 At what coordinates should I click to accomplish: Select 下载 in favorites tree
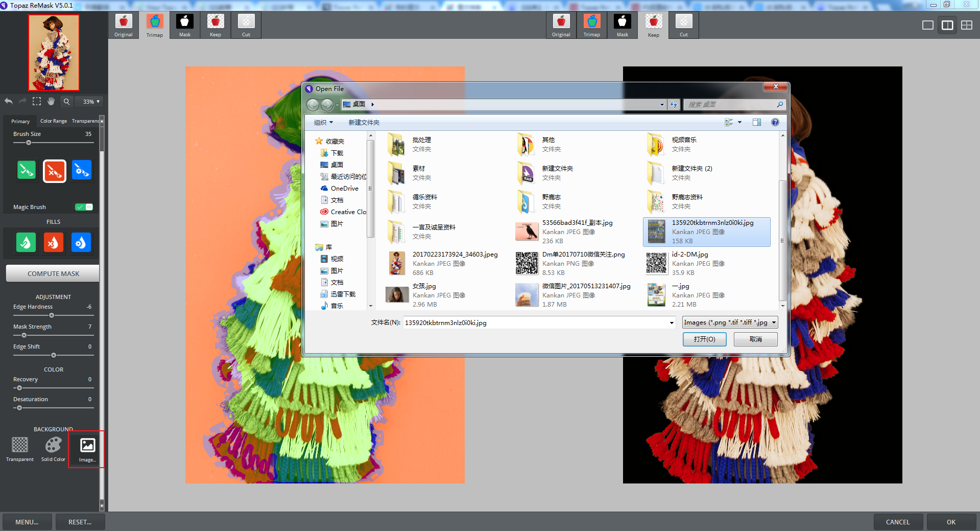click(x=332, y=153)
